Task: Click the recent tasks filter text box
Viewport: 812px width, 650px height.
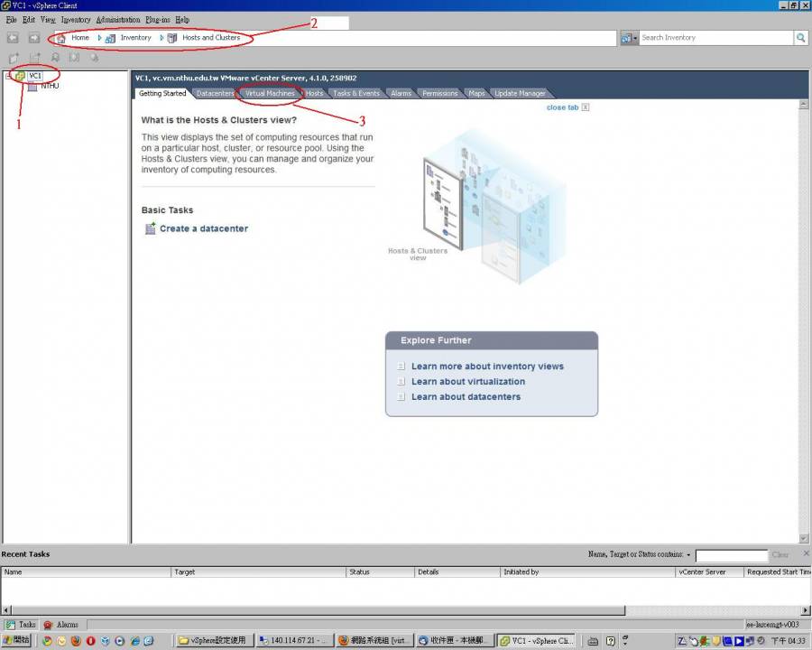Action: click(x=730, y=555)
